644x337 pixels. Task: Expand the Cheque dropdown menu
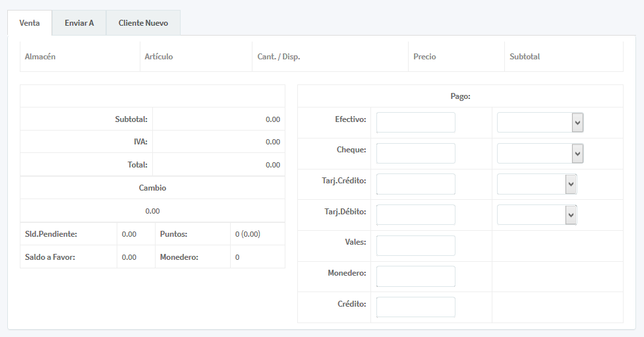tap(540, 153)
